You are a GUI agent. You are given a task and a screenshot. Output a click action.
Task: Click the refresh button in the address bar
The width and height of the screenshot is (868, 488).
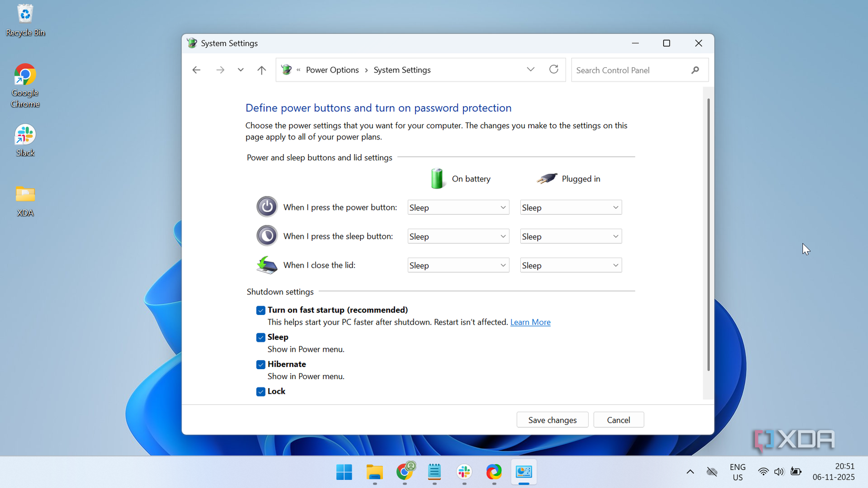[553, 69]
